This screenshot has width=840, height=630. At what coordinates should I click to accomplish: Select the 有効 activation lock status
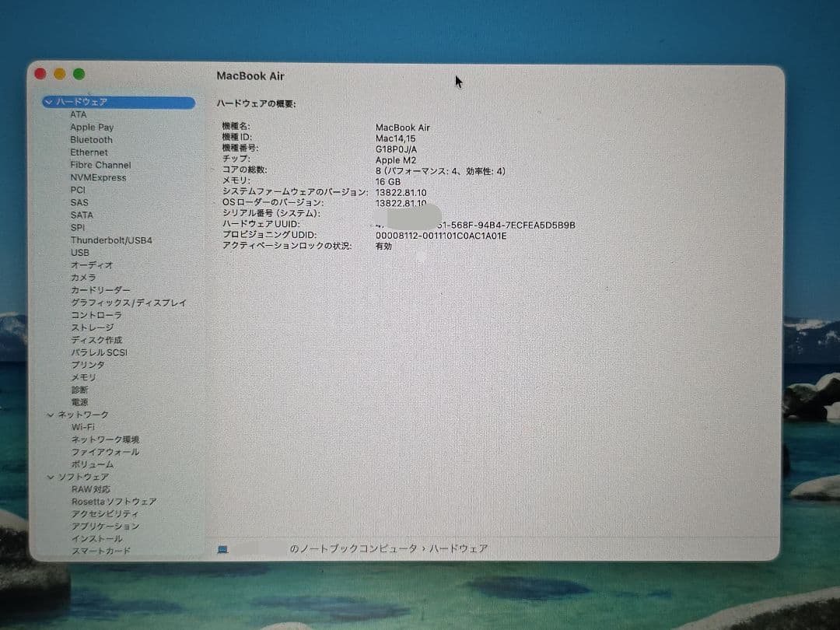(x=383, y=247)
